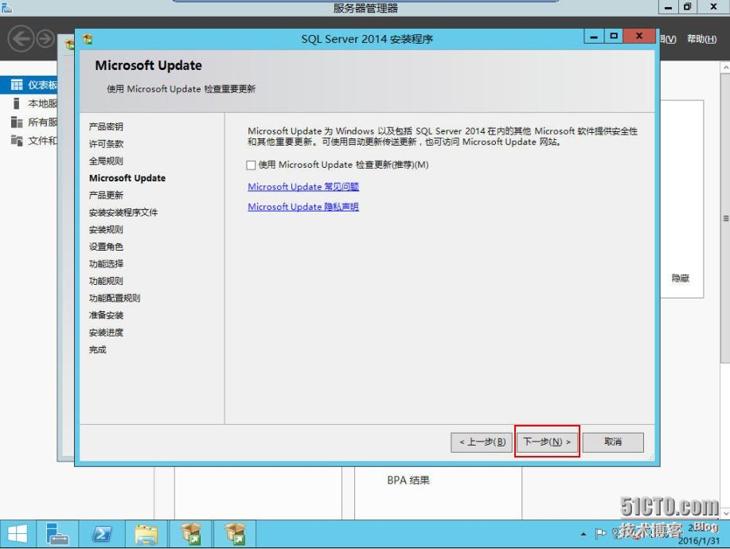Click the 上一步(B) button

(481, 442)
